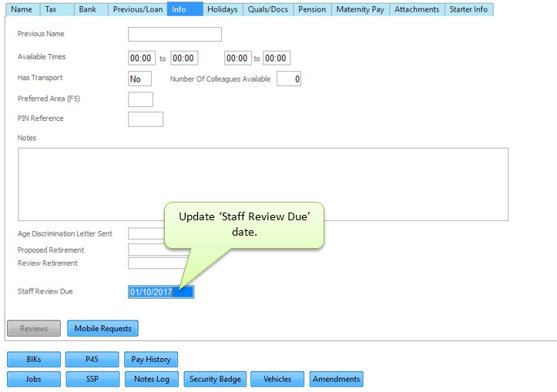
Task: Switch to the Pension tab
Action: pos(311,9)
